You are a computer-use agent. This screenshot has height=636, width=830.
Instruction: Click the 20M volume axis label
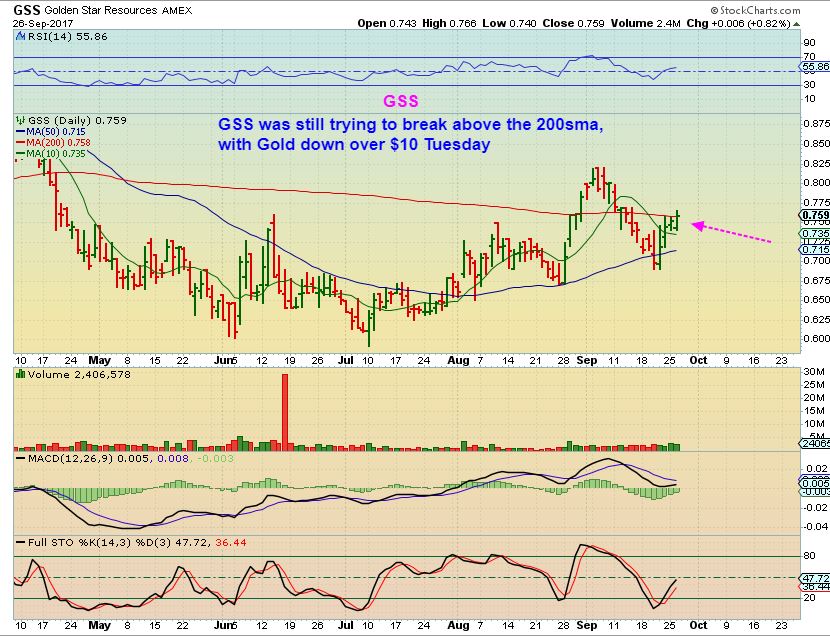click(814, 397)
